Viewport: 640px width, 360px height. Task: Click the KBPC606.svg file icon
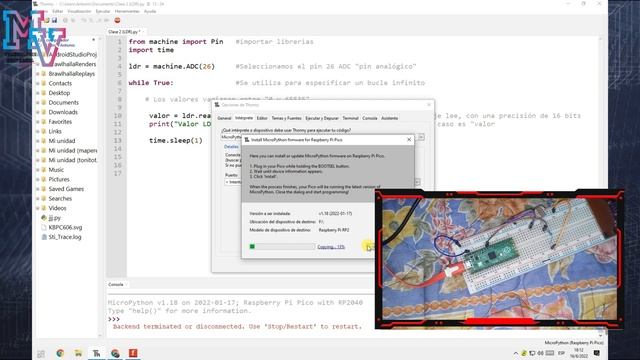point(44,227)
